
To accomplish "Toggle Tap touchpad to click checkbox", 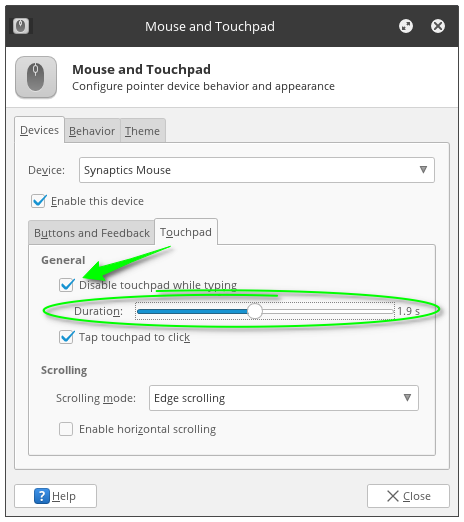I will [66, 337].
